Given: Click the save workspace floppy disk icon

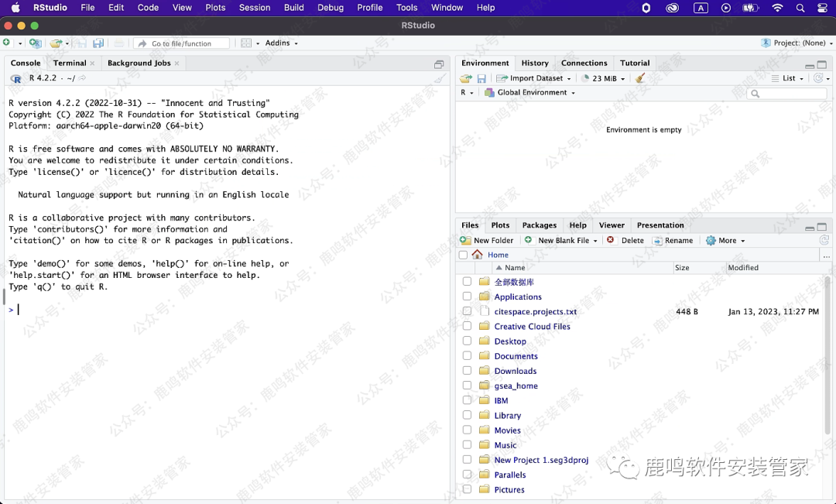Looking at the screenshot, I should tap(481, 78).
